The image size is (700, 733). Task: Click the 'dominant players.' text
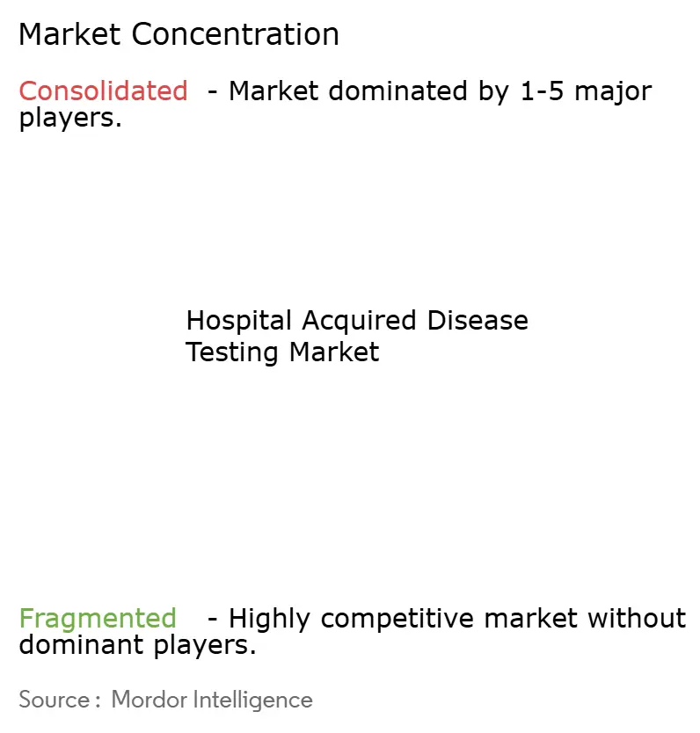(x=137, y=645)
